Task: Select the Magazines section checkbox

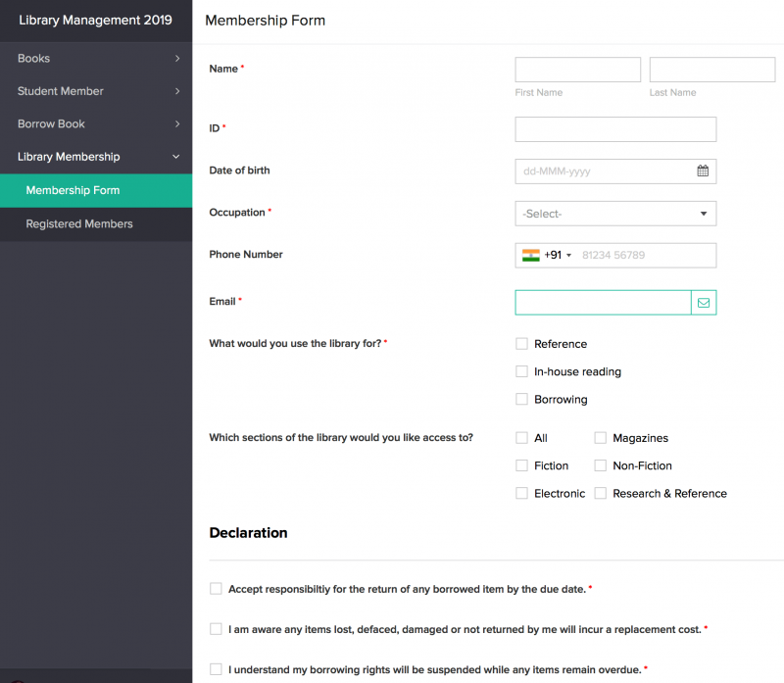Action: pyautogui.click(x=601, y=438)
